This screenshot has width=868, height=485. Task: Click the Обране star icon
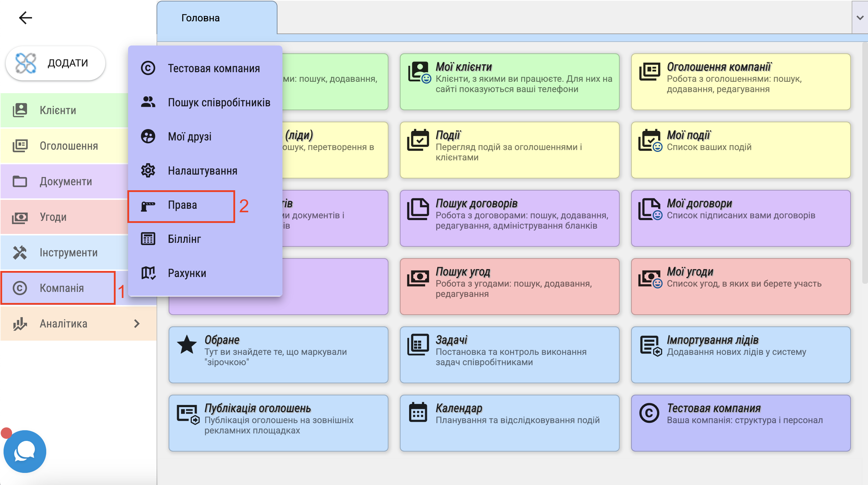[187, 345]
